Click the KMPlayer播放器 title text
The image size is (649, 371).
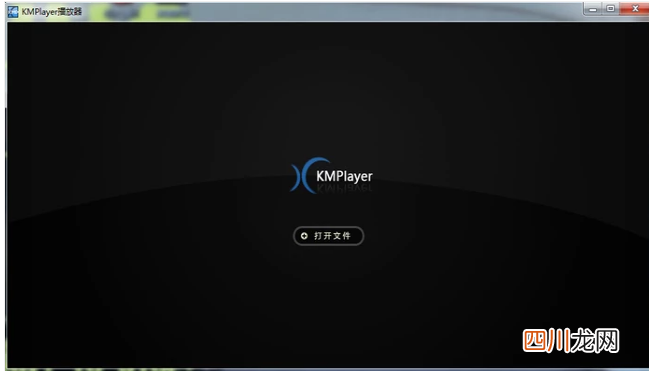pyautogui.click(x=52, y=12)
